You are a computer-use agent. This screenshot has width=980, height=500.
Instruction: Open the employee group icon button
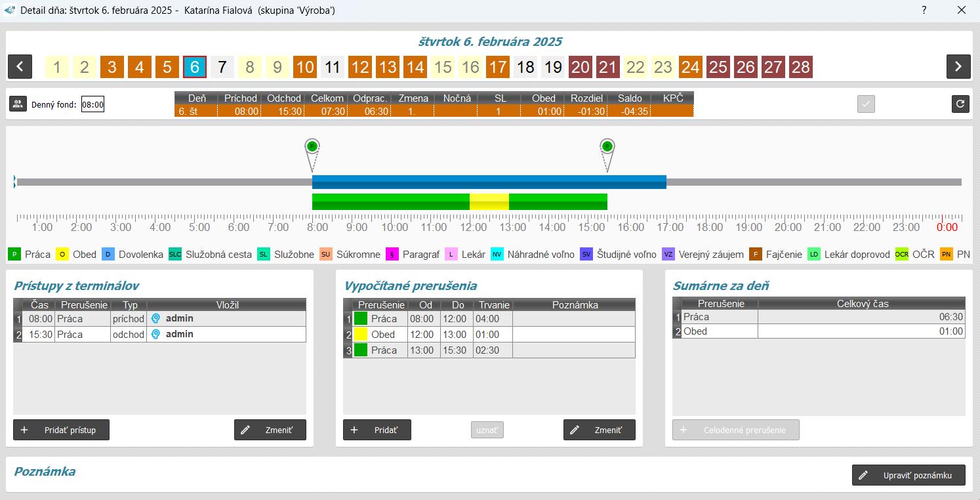tap(18, 104)
